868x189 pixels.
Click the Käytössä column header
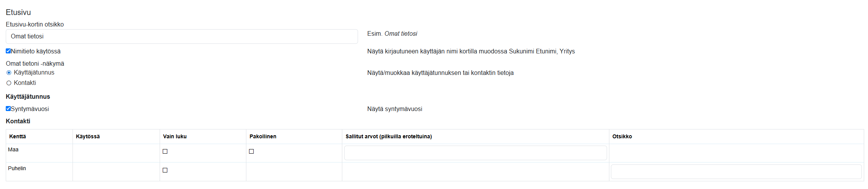tap(88, 136)
